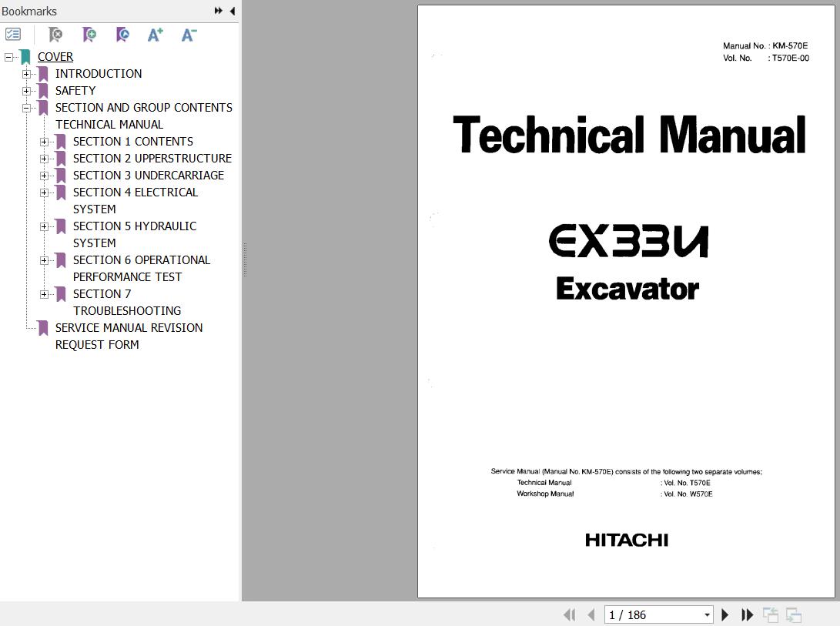Expand SECTION 3 UNDERCARRIAGE bookmark

point(44,176)
